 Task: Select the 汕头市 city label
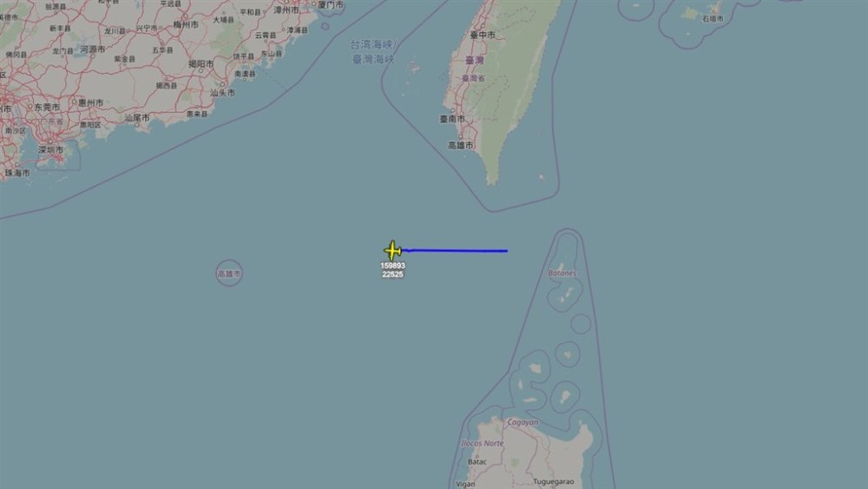coord(222,92)
